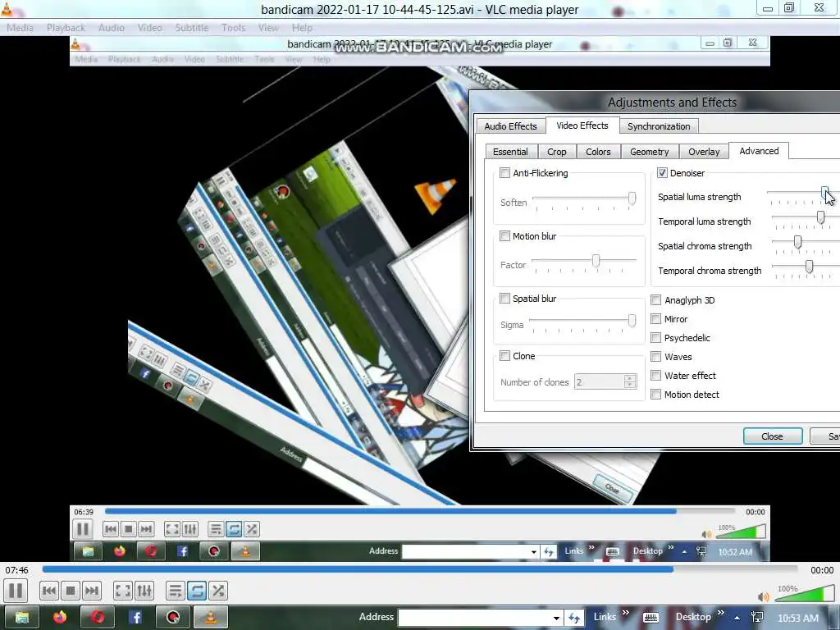
Task: Open the Media menu in the outer VLC window
Action: click(21, 27)
